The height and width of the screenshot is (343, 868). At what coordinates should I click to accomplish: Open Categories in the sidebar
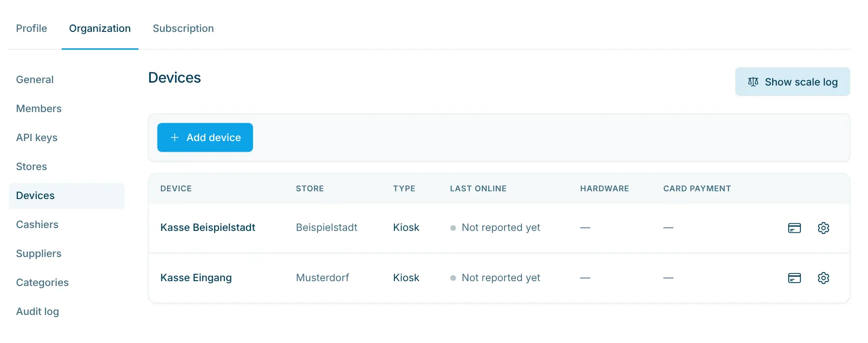click(x=43, y=283)
